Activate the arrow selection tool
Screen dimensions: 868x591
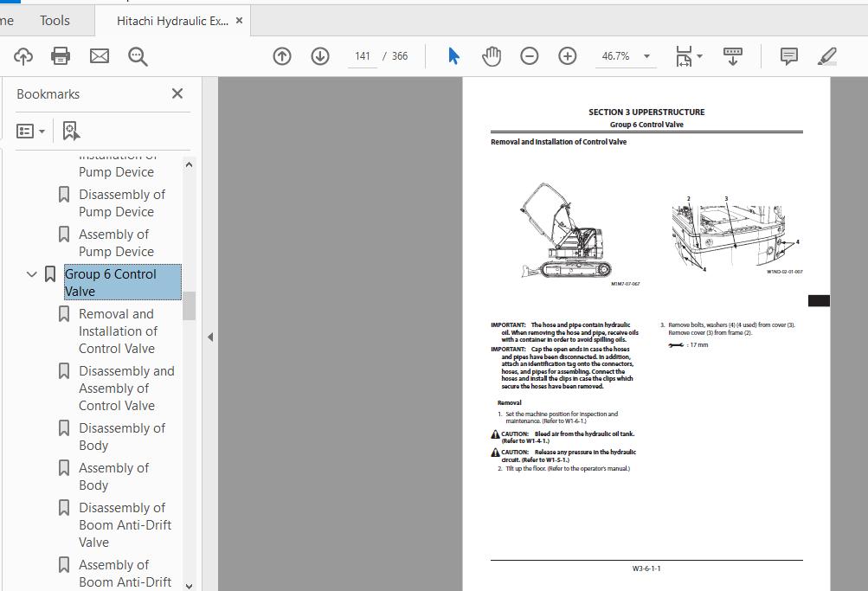tap(453, 56)
